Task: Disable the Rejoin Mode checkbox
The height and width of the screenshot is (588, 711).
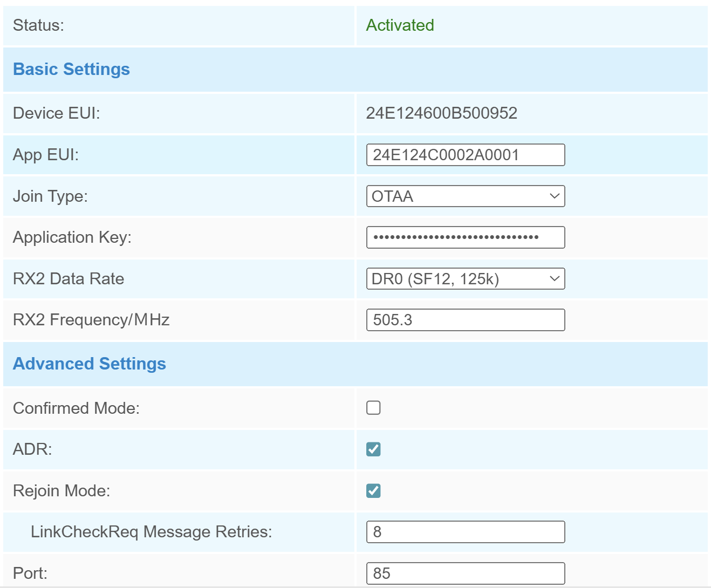Action: click(x=373, y=491)
